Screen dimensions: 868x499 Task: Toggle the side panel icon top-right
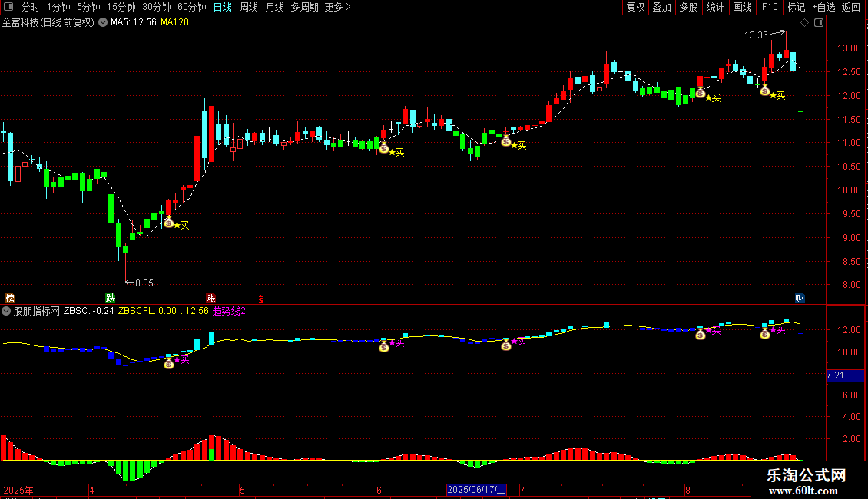(820, 23)
